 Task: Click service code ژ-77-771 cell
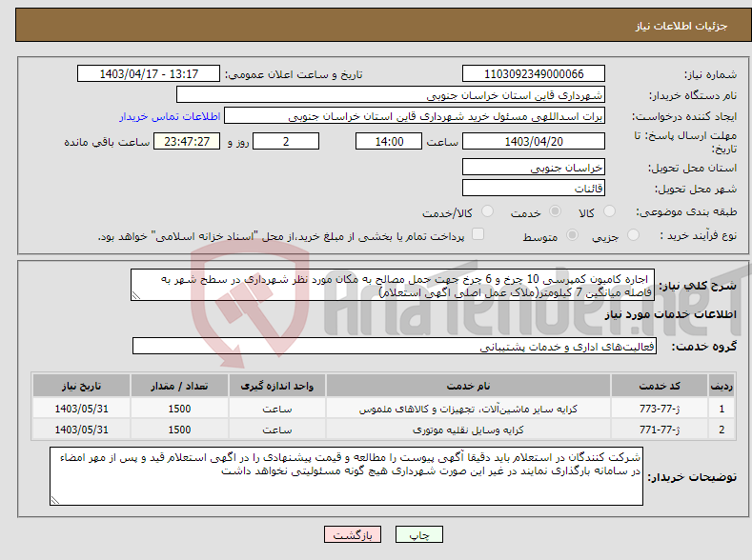coord(660,430)
